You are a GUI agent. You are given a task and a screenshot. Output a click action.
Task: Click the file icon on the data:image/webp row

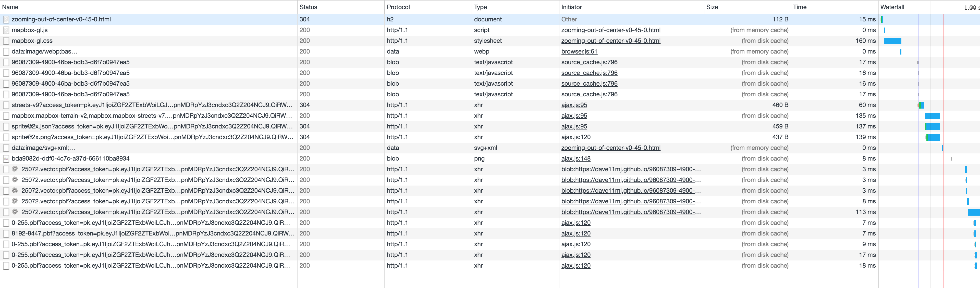(x=6, y=51)
